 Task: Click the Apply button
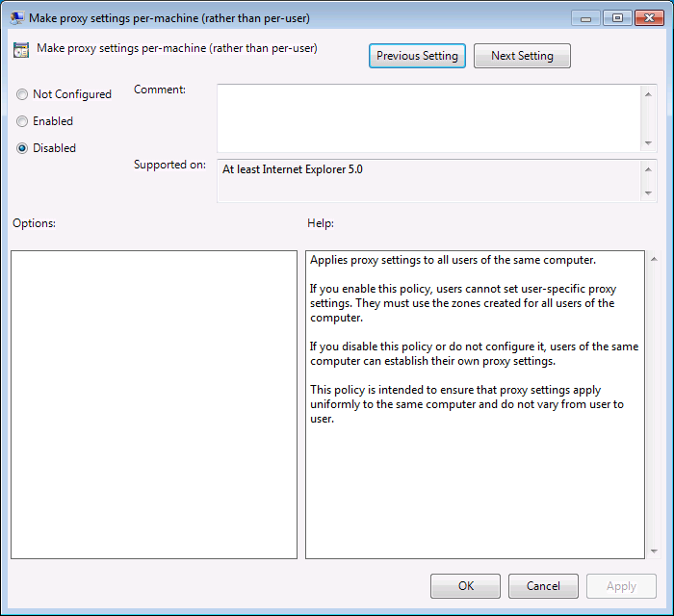click(621, 586)
